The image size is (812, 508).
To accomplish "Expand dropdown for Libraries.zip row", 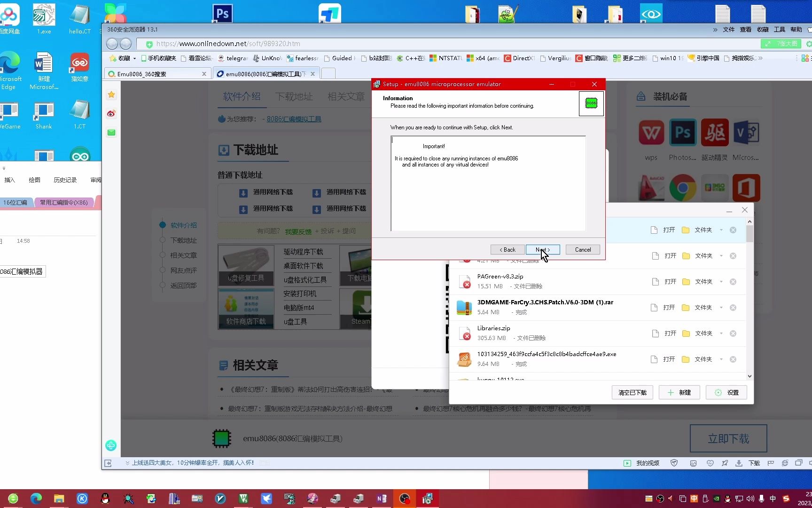I will (721, 333).
